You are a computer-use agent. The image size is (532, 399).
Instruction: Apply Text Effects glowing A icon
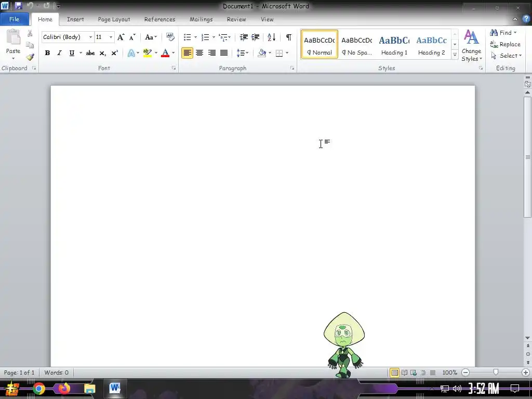tap(131, 53)
